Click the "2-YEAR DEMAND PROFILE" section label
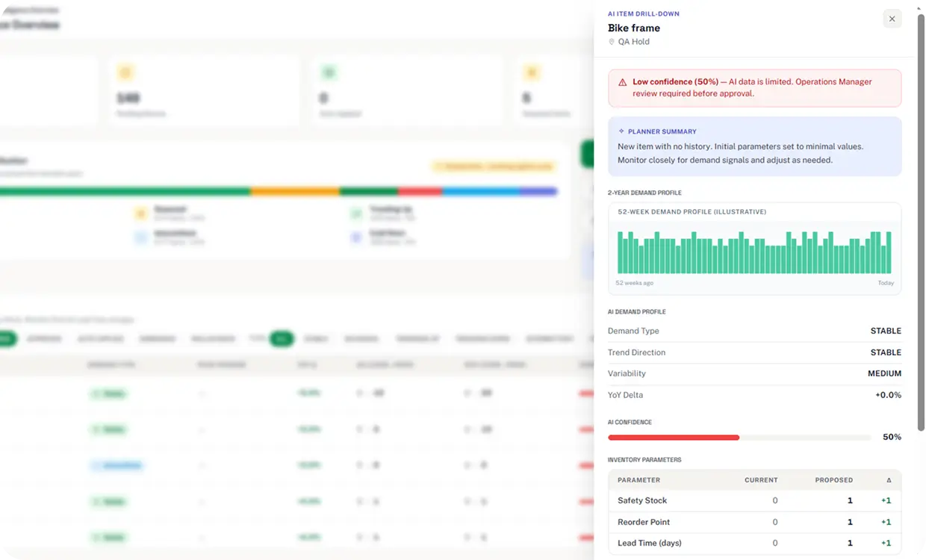The width and height of the screenshot is (926, 560). [x=644, y=193]
